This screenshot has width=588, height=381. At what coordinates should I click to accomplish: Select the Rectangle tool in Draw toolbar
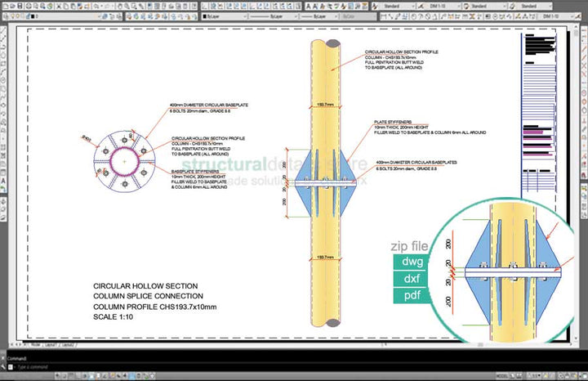(x=3, y=64)
